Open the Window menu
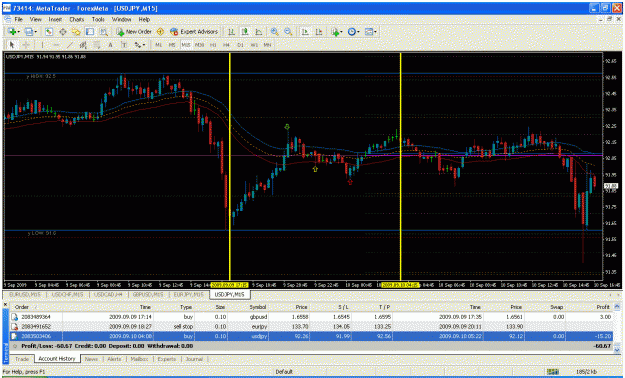 tap(121, 19)
